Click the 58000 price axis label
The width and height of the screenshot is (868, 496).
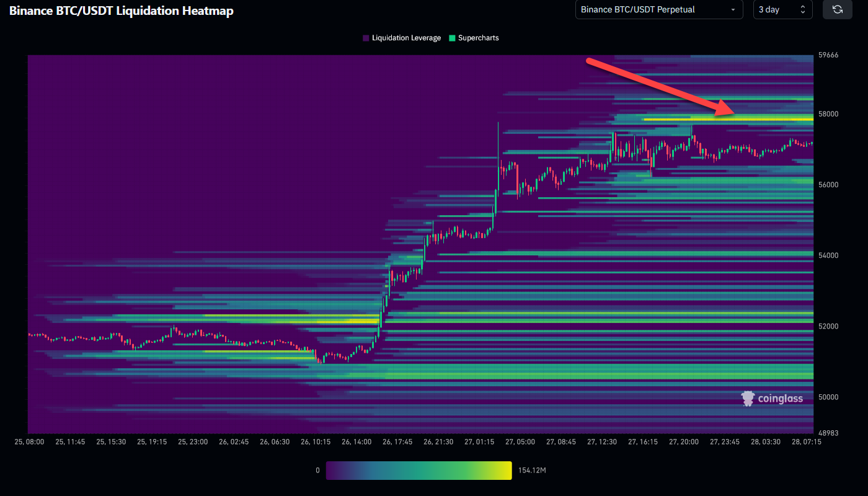coord(828,114)
